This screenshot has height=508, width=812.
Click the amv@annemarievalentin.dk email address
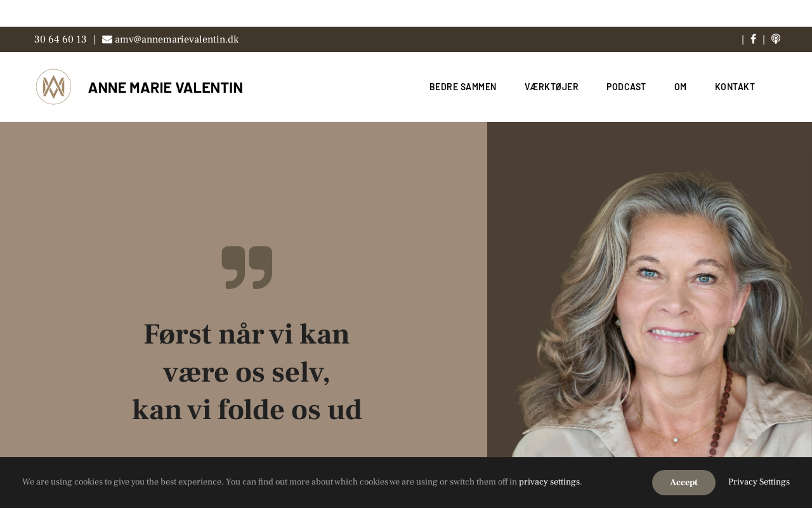(x=176, y=39)
